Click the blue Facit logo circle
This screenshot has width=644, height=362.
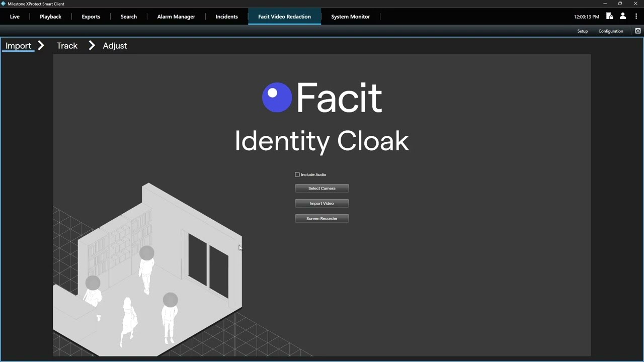pos(277,98)
